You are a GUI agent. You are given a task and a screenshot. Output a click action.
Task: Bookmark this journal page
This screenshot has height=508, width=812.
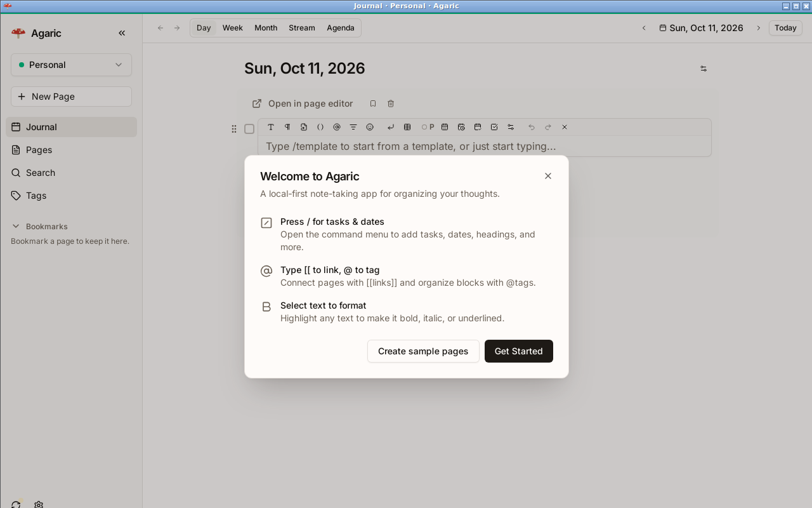coord(373,104)
